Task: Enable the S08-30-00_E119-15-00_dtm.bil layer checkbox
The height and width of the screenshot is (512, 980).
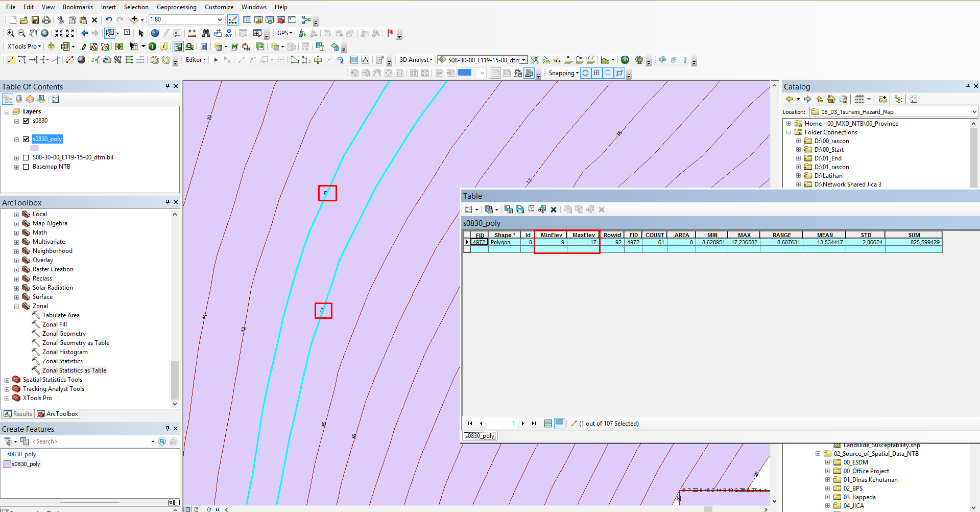Action: coord(26,157)
